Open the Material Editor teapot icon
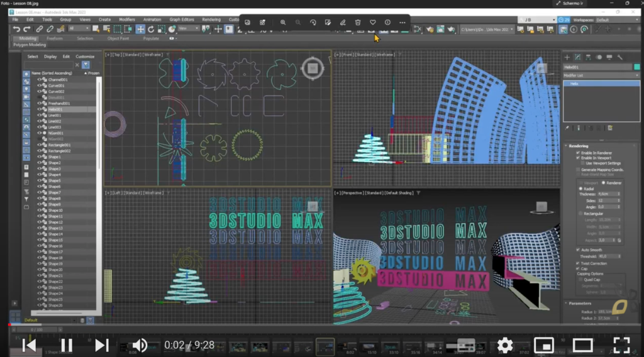The height and width of the screenshot is (357, 644). tap(430, 29)
